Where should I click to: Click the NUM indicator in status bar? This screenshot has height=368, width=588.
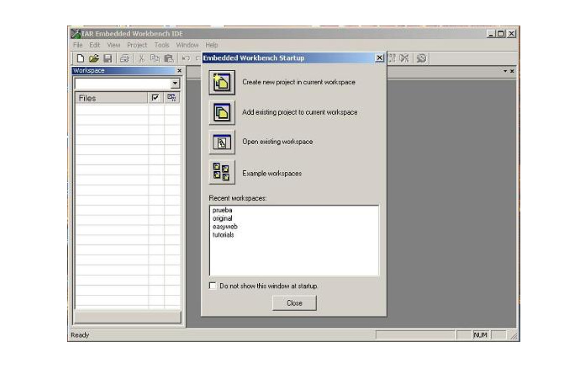(x=480, y=335)
